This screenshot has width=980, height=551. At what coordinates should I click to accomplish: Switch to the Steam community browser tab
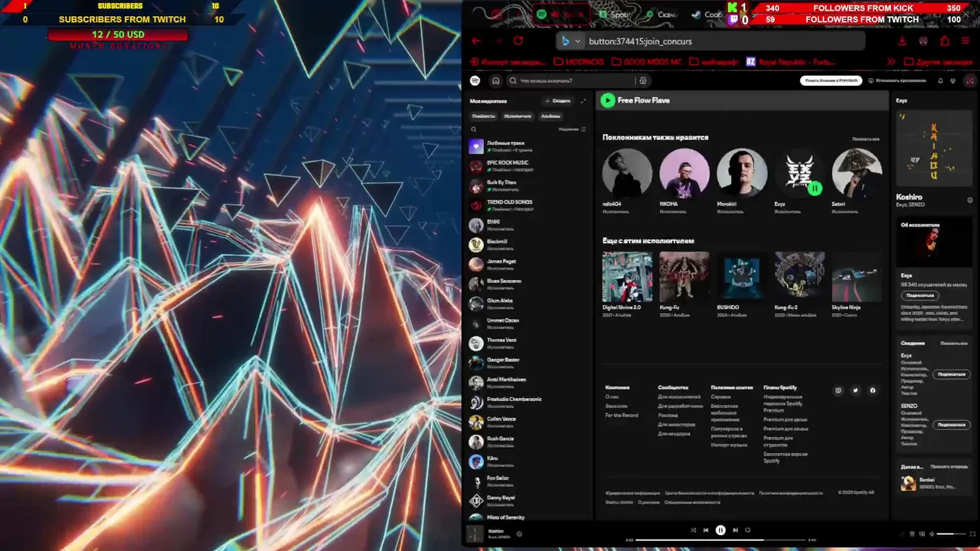pos(709,15)
